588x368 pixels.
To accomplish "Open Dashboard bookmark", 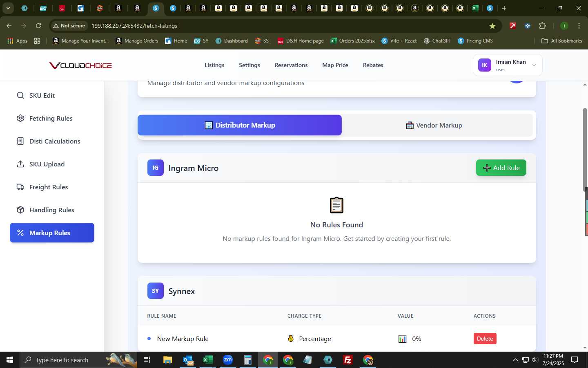I will [232, 41].
